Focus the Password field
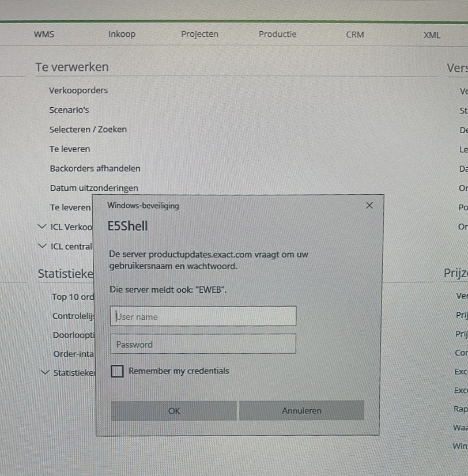468x476 pixels. [x=203, y=344]
